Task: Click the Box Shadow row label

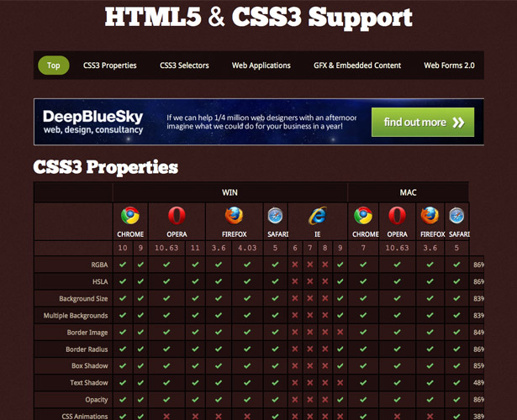Action: [x=90, y=365]
